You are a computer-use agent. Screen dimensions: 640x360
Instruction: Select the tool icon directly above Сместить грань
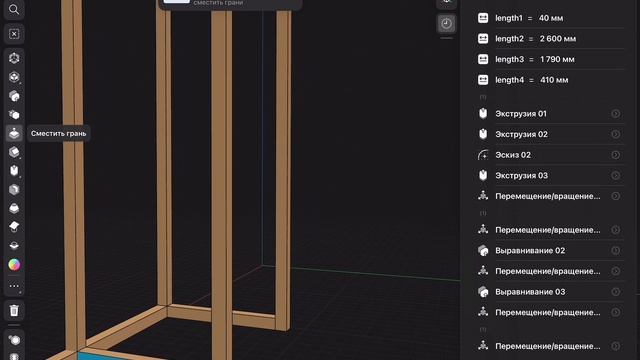(14, 115)
